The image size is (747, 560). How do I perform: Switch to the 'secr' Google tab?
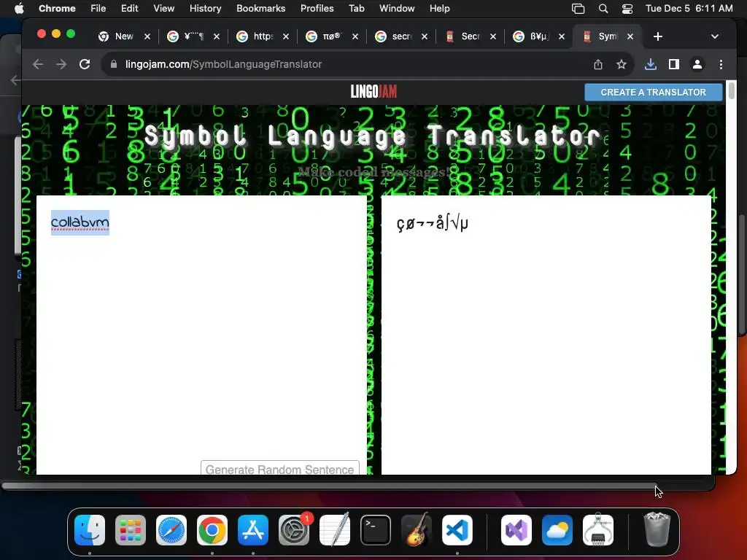pyautogui.click(x=395, y=36)
